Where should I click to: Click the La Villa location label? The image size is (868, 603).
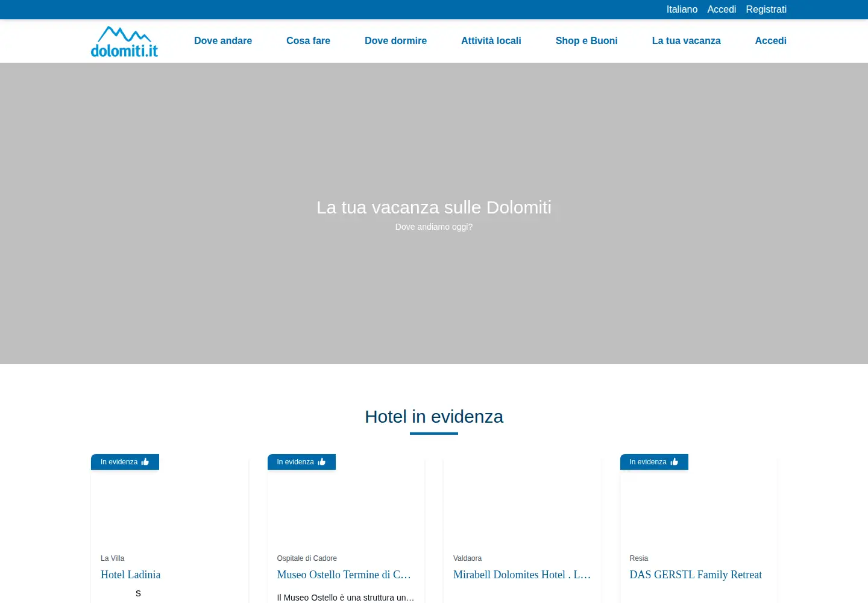113,558
